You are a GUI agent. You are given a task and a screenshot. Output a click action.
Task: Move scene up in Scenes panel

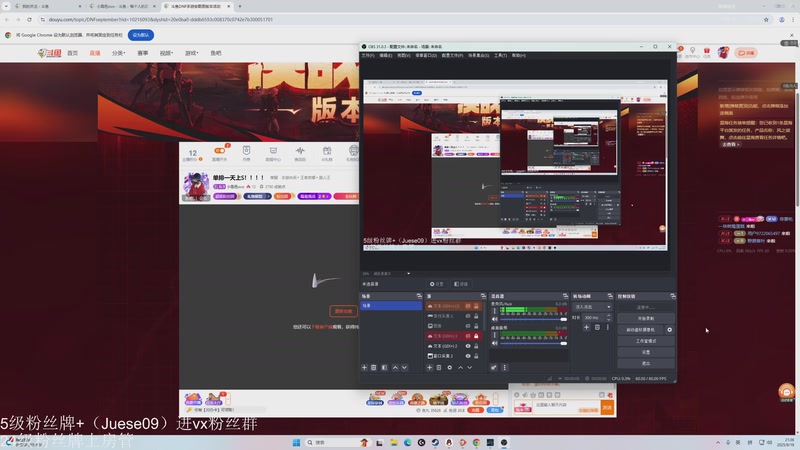(x=395, y=367)
